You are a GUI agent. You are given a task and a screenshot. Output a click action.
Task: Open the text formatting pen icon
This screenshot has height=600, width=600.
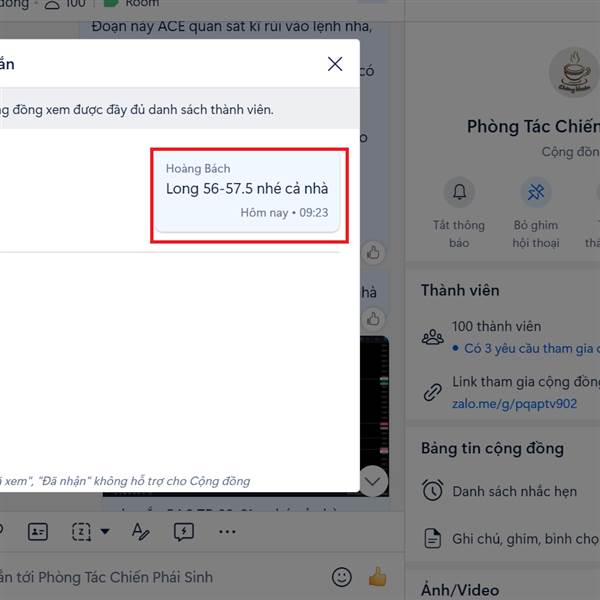coord(140,532)
